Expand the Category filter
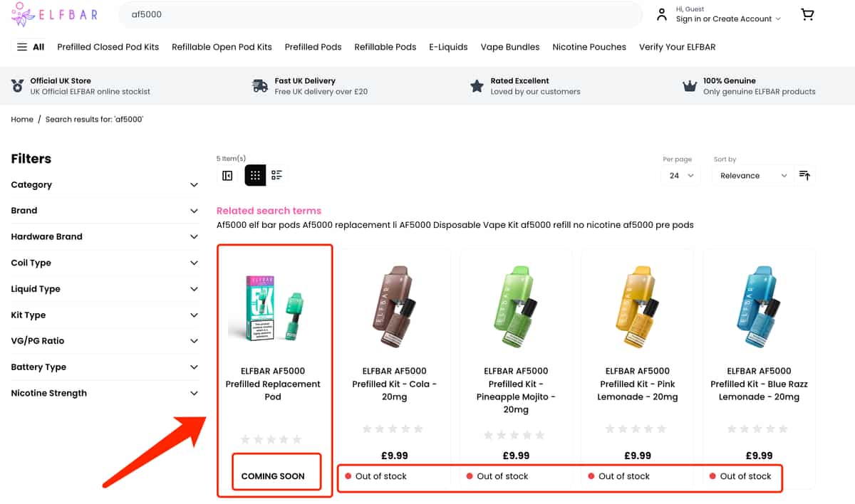The height and width of the screenshot is (504, 855). (x=104, y=185)
